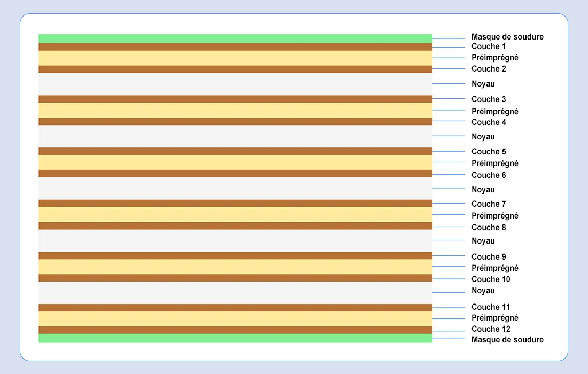Click the "Couche 9" label text
The image size is (588, 374).
(488, 257)
